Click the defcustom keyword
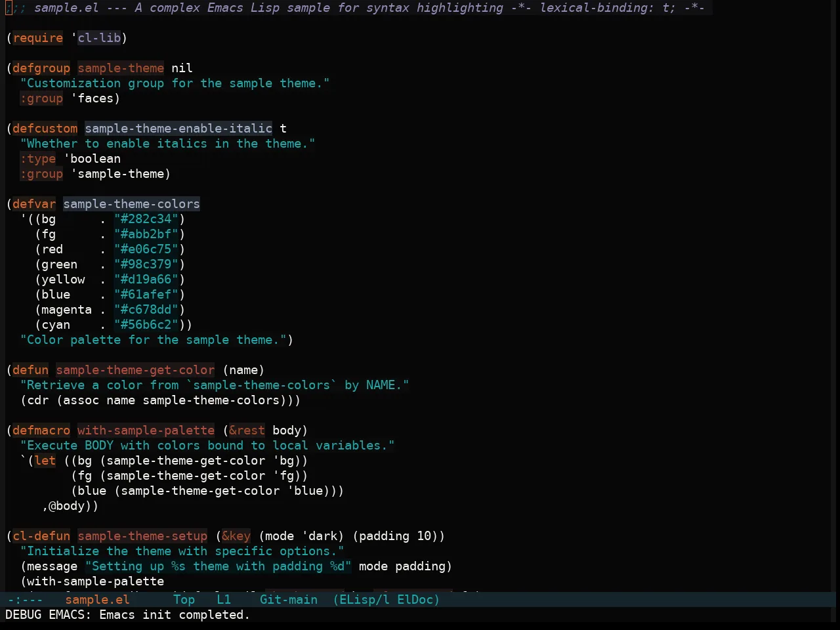This screenshot has width=840, height=630. click(x=45, y=129)
